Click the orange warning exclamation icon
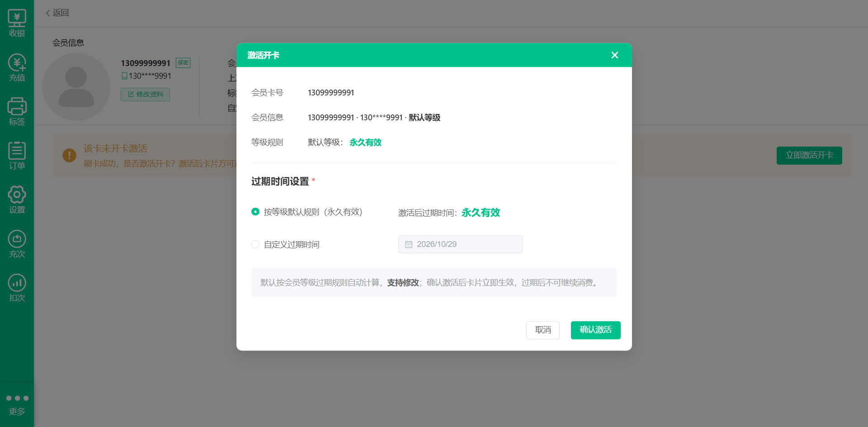868x427 pixels. [69, 156]
